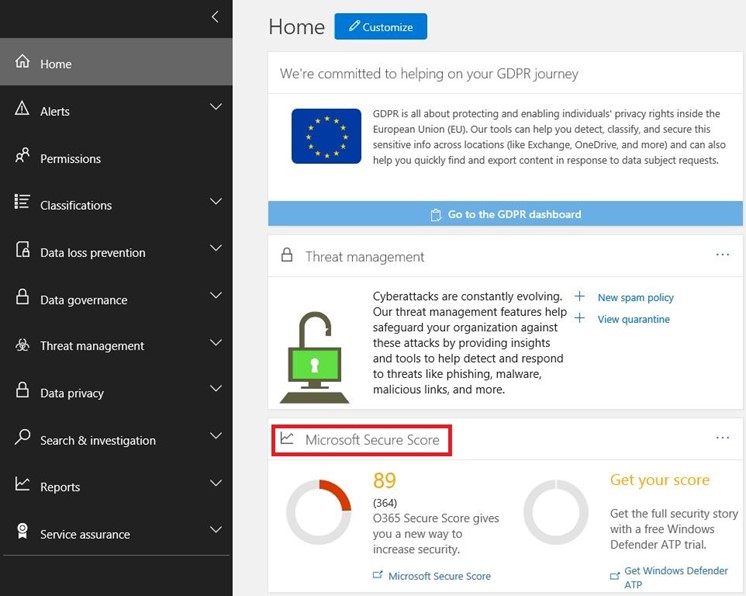This screenshot has width=746, height=596.
Task: Click the Customize button
Action: pyautogui.click(x=381, y=27)
